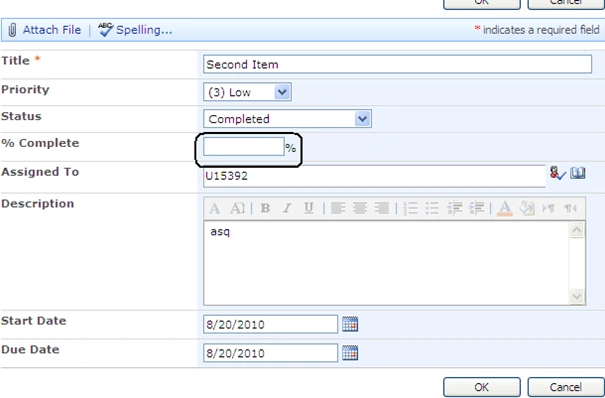Screen dimensions: 605x398
Task: Click the empty % Complete input box
Action: click(244, 147)
